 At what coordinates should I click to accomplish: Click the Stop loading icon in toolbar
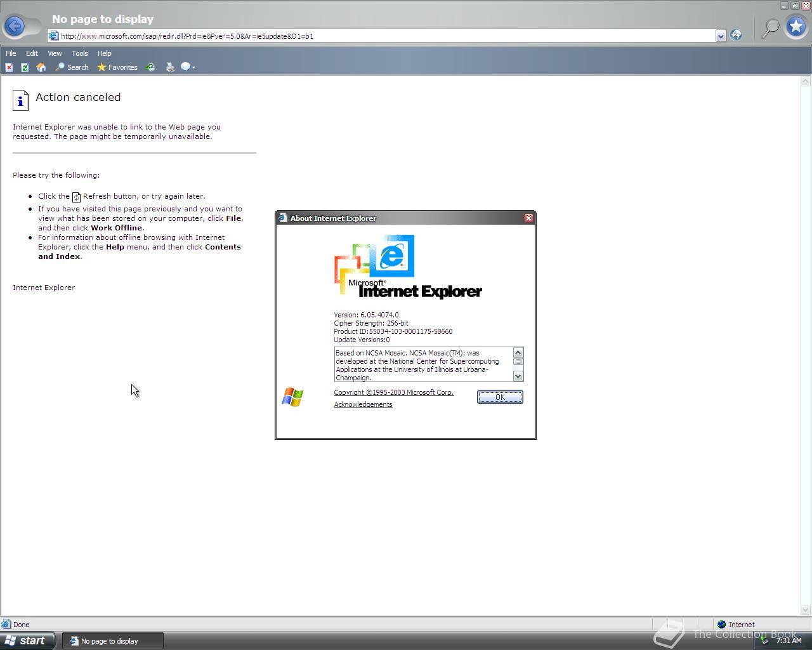click(9, 67)
